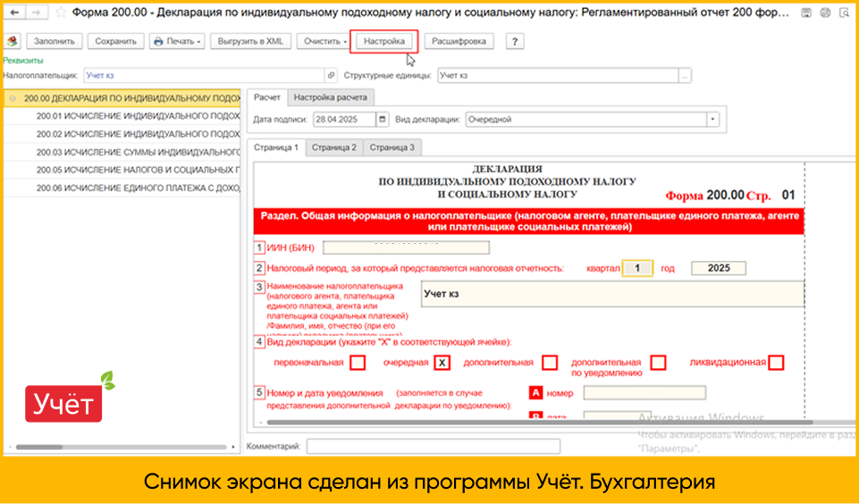Switch to Страница 1 tab
The height and width of the screenshot is (504, 859).
pos(276,147)
